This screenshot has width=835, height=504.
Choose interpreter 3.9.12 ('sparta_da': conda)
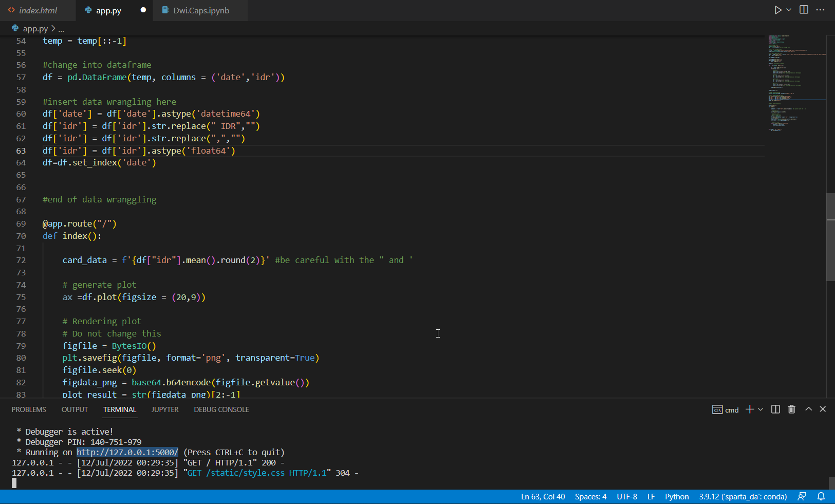click(x=743, y=497)
